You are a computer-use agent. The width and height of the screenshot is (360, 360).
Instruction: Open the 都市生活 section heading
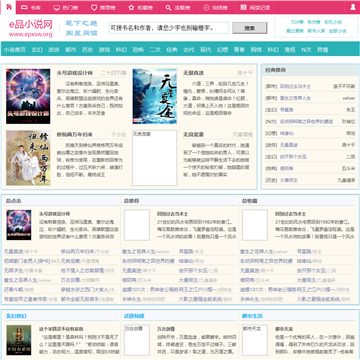pyautogui.click(x=252, y=316)
